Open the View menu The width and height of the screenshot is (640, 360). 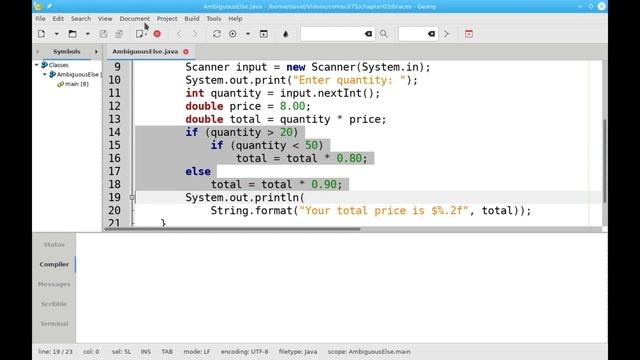(x=105, y=18)
